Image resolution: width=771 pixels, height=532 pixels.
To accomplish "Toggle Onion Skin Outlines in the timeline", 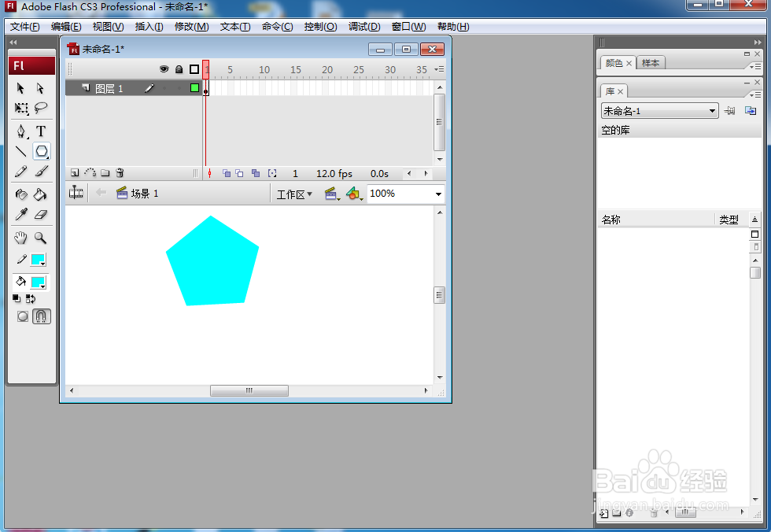I will tap(239, 173).
